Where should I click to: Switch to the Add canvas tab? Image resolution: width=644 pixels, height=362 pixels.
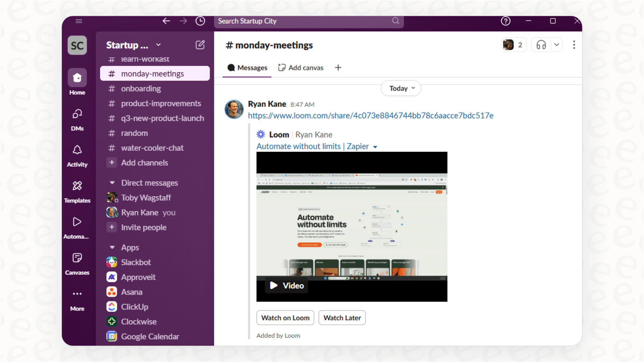click(301, 67)
